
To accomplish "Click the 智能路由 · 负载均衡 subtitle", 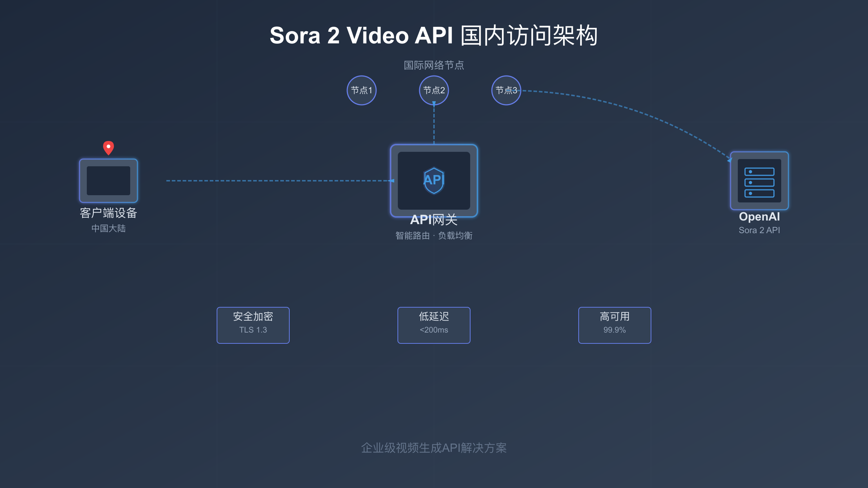I will pos(434,236).
